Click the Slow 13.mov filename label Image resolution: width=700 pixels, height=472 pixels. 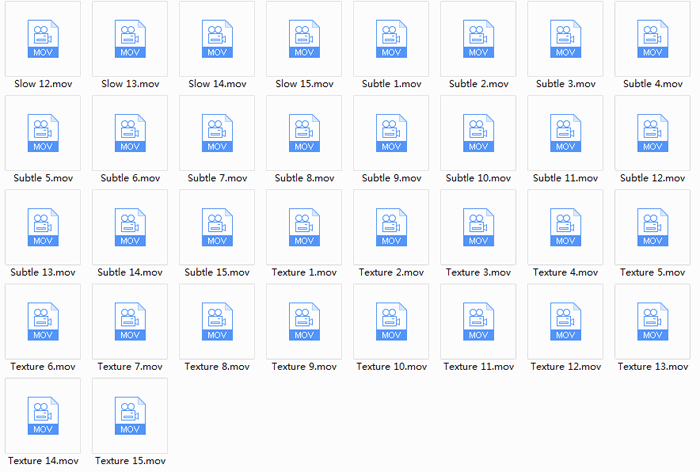pyautogui.click(x=129, y=84)
